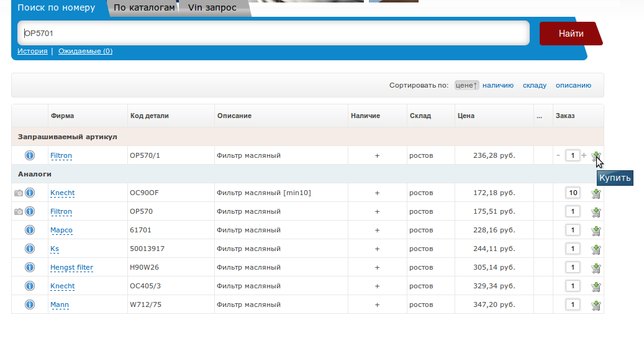The width and height of the screenshot is (644, 343).
Task: Add Knecht OC90OF to cart
Action: pos(596,193)
